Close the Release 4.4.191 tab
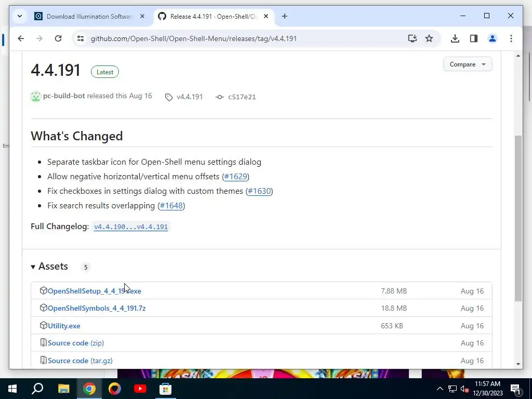The image size is (532, 399). [266, 16]
